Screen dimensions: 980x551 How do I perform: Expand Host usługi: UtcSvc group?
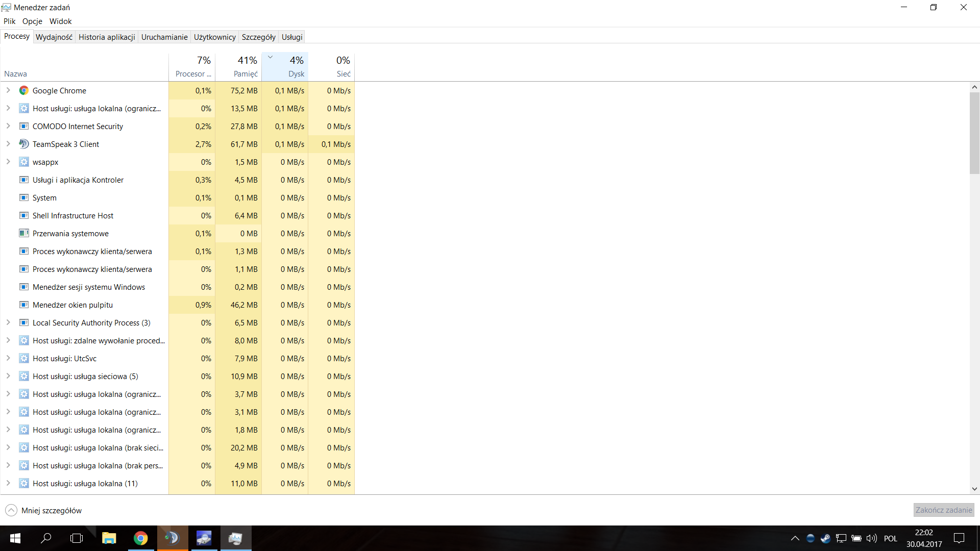(x=8, y=358)
